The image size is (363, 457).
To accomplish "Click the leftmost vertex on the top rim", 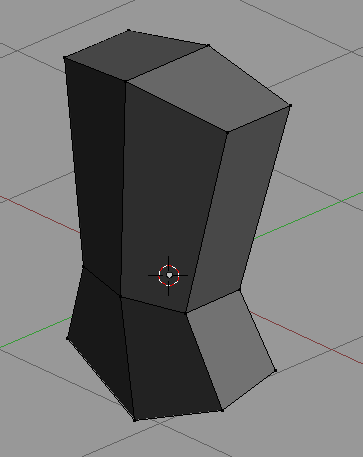I will (65, 58).
